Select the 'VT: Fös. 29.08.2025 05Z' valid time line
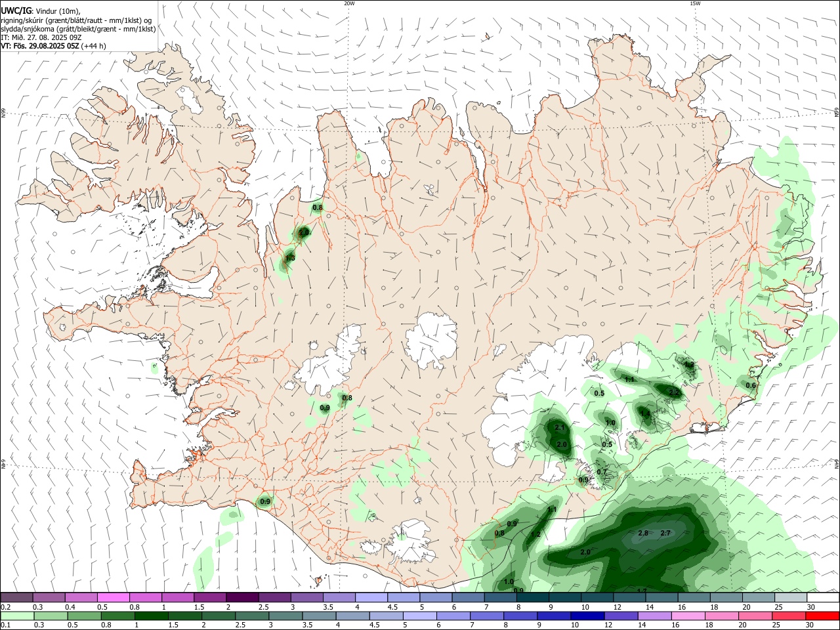The height and width of the screenshot is (630, 840). [x=53, y=46]
